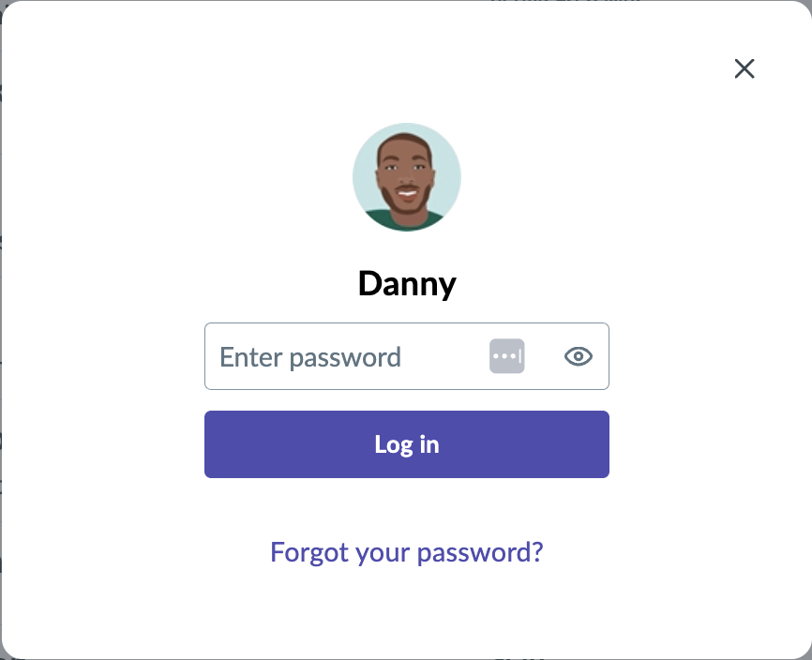Viewport: 812px width, 660px height.
Task: Click the Danny username heading
Action: (407, 283)
